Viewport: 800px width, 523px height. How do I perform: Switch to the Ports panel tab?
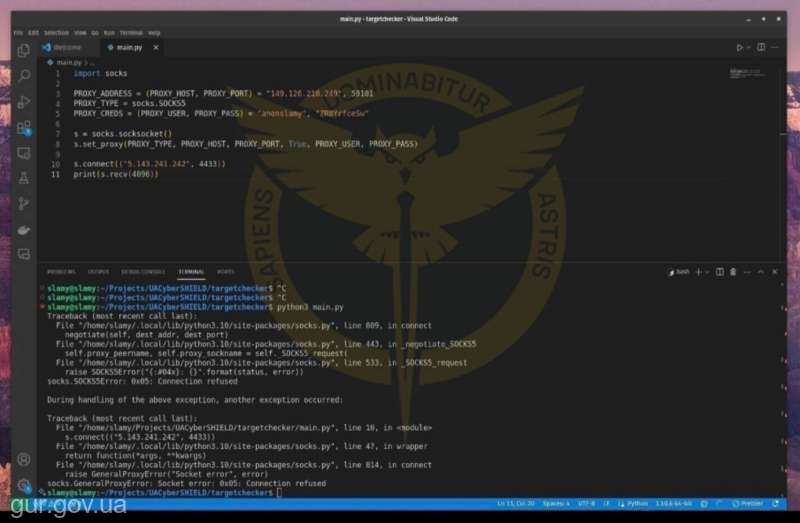(x=225, y=271)
